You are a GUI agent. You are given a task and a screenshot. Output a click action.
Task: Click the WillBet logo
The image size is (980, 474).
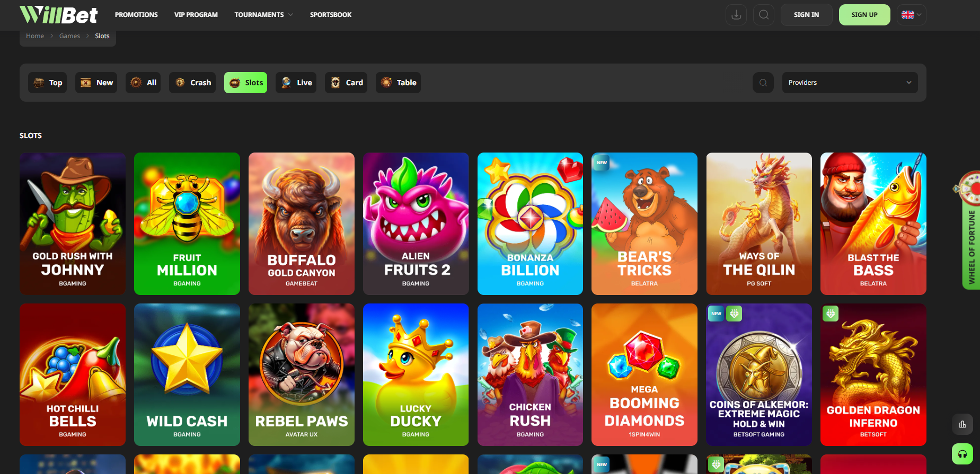(58, 15)
